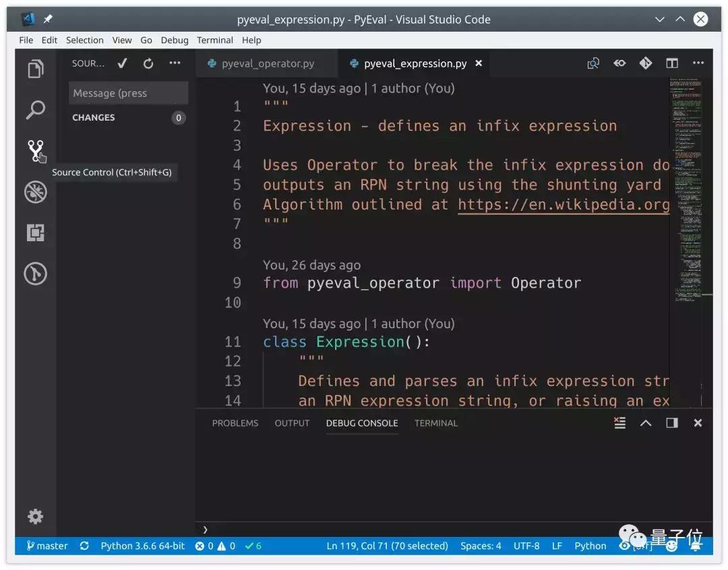The width and height of the screenshot is (728, 570).
Task: Click the sync icon next to master branch
Action: click(84, 546)
